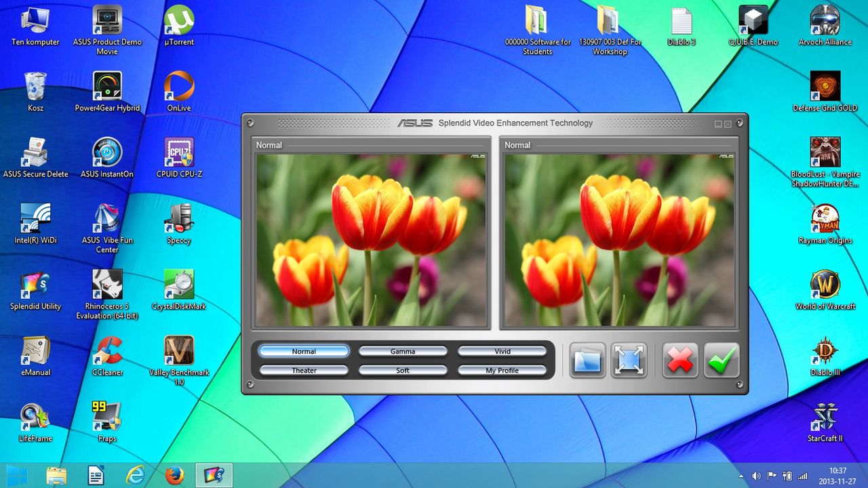Select the Normal display mode
This screenshot has width=868, height=488.
tap(304, 351)
